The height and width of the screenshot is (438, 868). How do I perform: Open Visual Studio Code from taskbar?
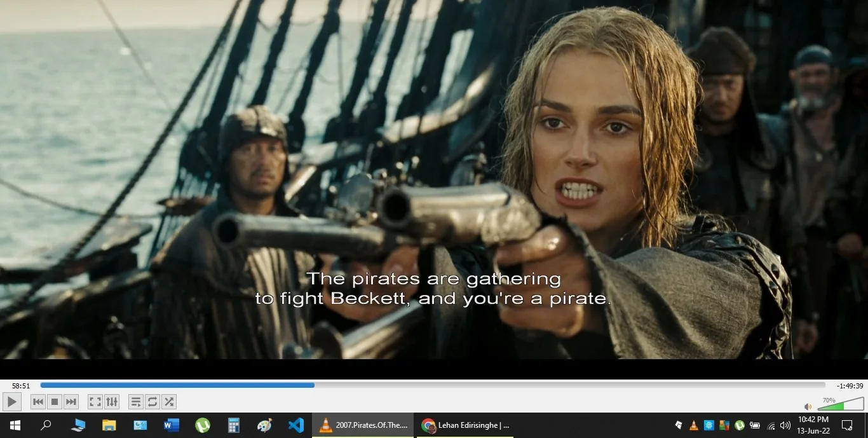pos(295,425)
